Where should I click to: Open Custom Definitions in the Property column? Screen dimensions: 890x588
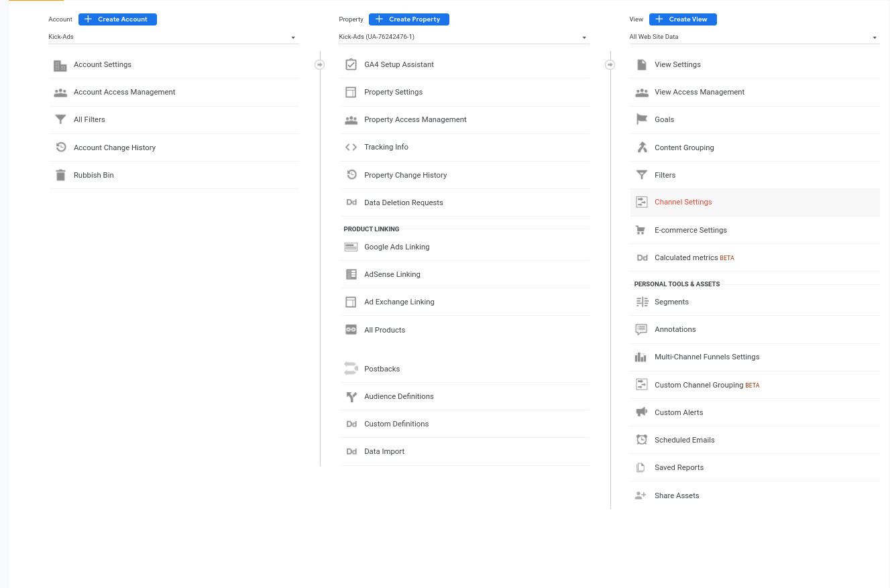pyautogui.click(x=464, y=424)
